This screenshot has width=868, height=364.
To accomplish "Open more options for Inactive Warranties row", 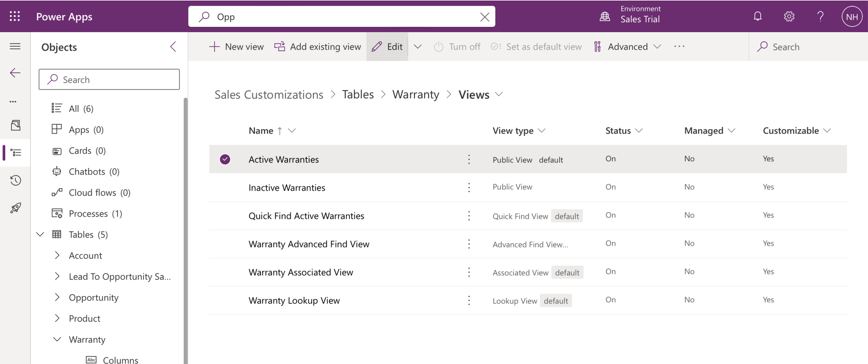I will click(469, 187).
